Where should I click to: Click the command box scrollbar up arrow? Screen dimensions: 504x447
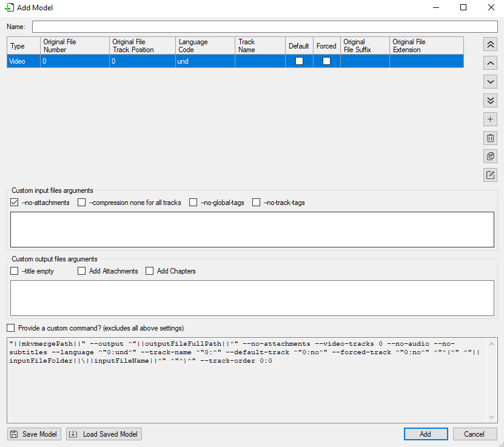(491, 344)
